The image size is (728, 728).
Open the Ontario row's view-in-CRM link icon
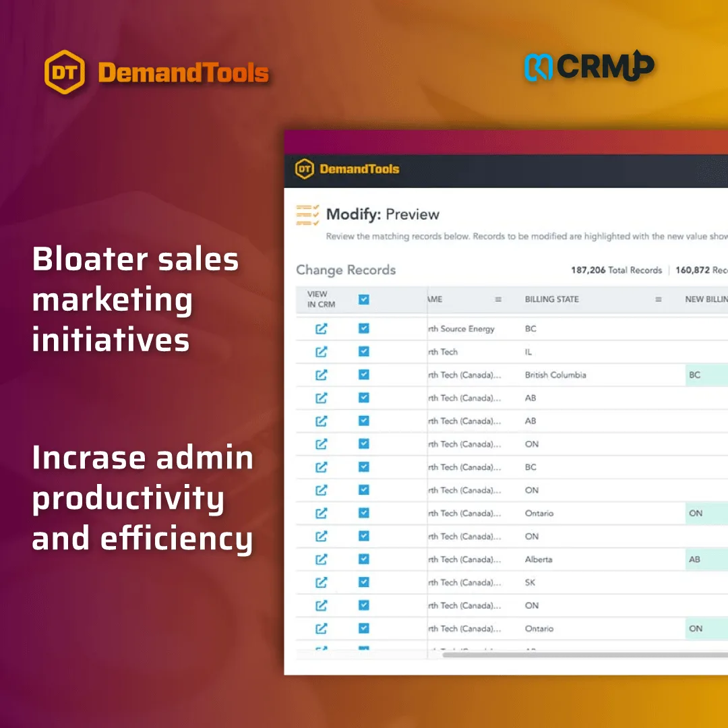[x=322, y=513]
